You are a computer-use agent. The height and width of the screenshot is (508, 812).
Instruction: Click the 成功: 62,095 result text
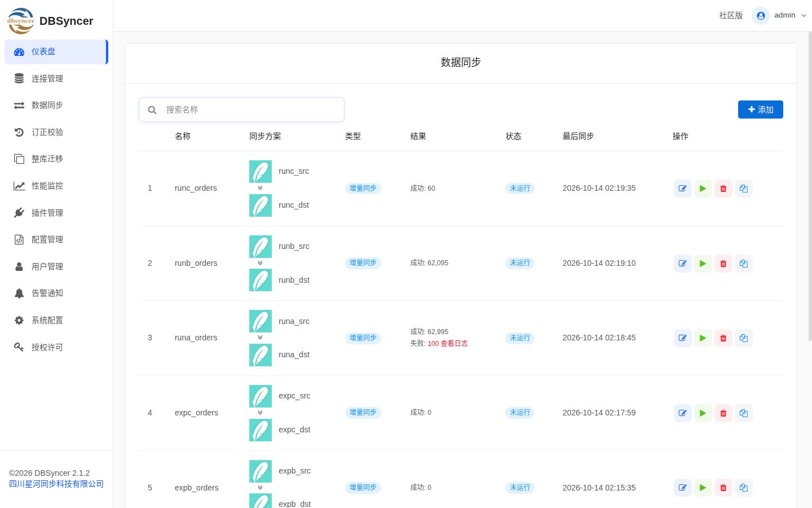pyautogui.click(x=429, y=263)
